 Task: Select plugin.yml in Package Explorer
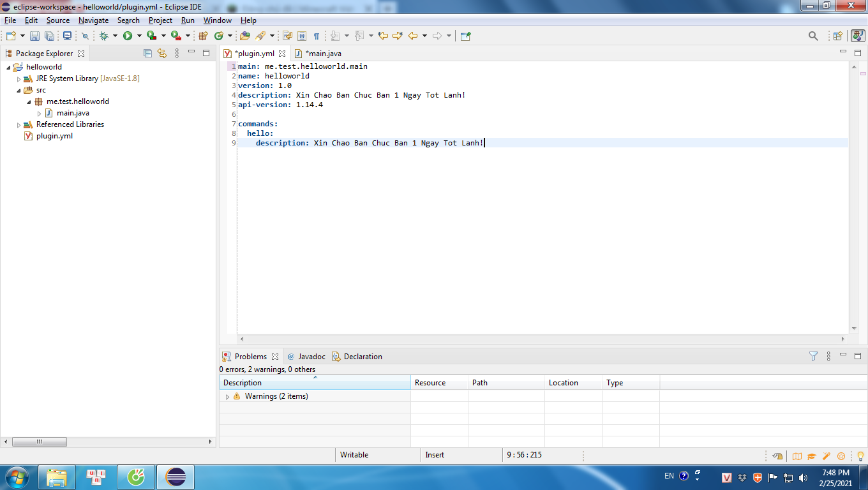[54, 136]
